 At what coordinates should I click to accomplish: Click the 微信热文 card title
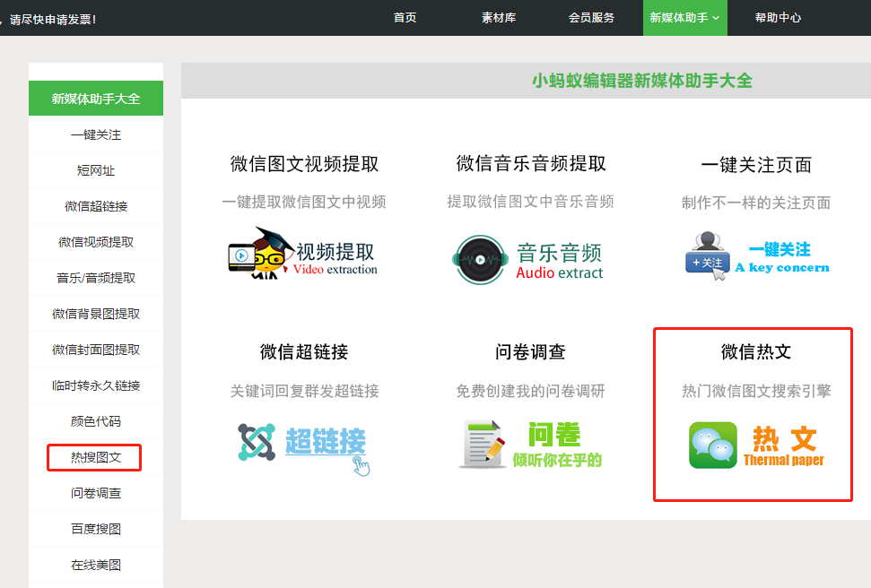pyautogui.click(x=756, y=352)
